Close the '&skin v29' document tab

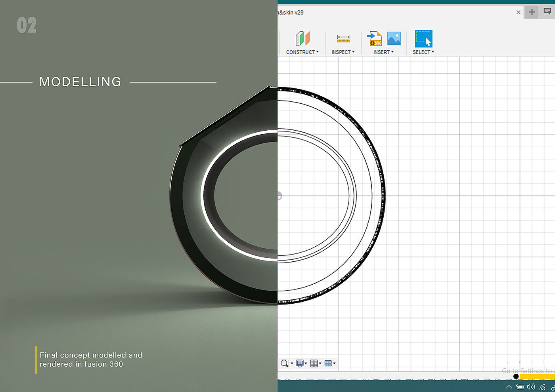tap(518, 12)
